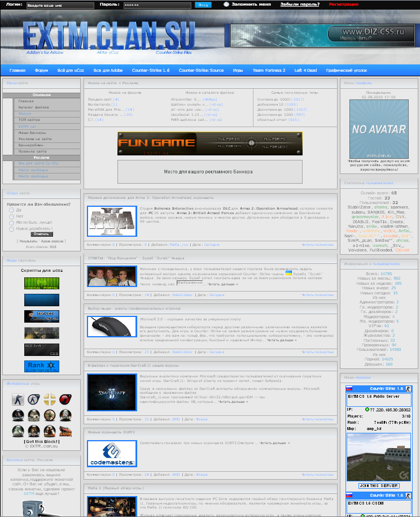Click the red Half-Life lambda game icon
This screenshot has width=420, height=517.
click(x=66, y=399)
